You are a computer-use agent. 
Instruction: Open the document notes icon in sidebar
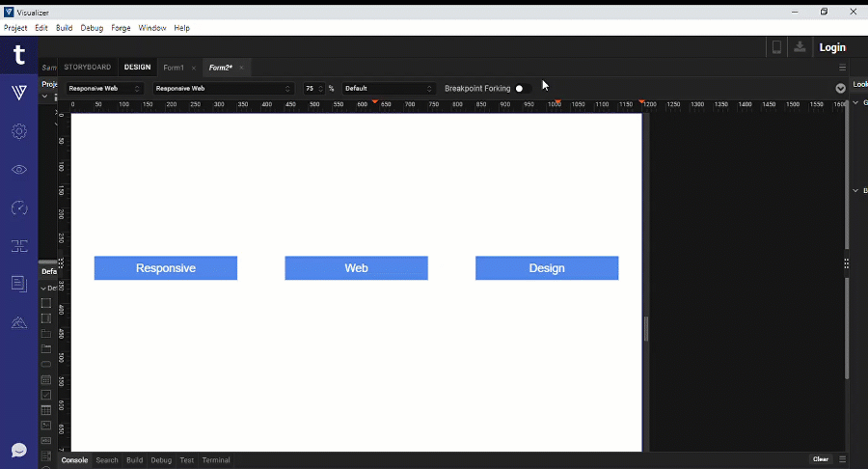(x=18, y=283)
